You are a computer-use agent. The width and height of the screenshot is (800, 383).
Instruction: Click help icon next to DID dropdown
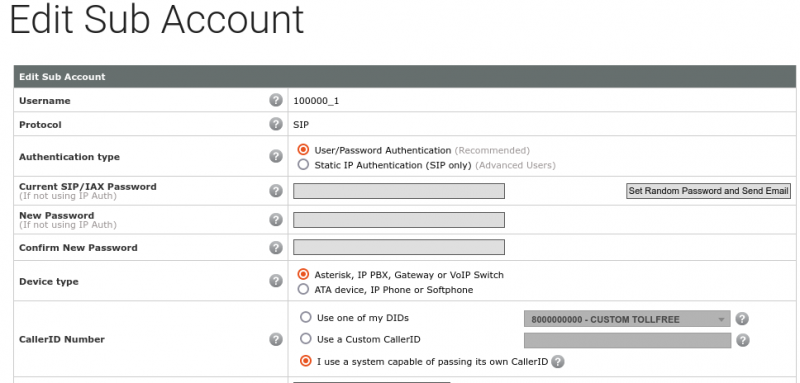(x=742, y=319)
